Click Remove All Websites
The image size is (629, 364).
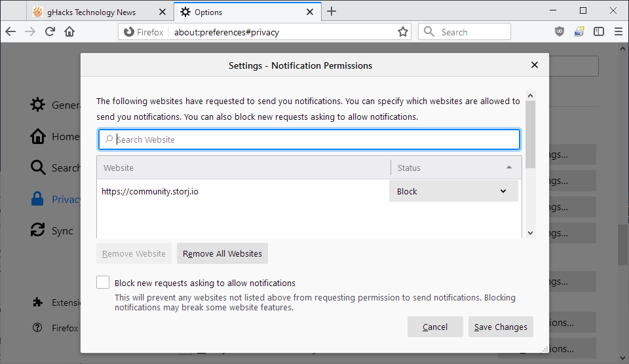coord(222,253)
